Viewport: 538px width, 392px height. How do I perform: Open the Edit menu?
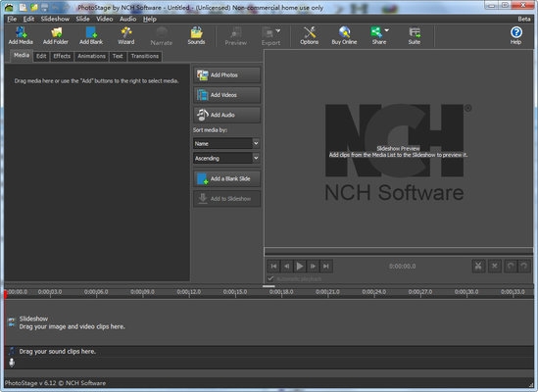[28, 19]
